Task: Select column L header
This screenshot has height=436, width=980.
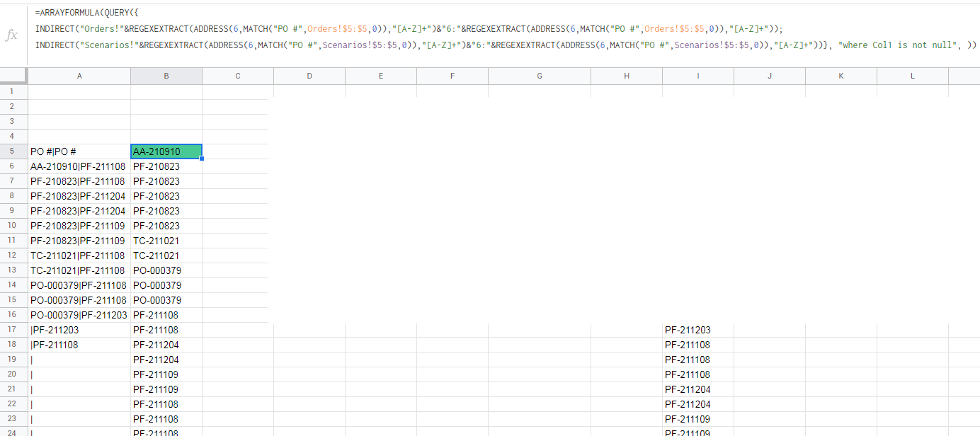Action: [x=913, y=76]
